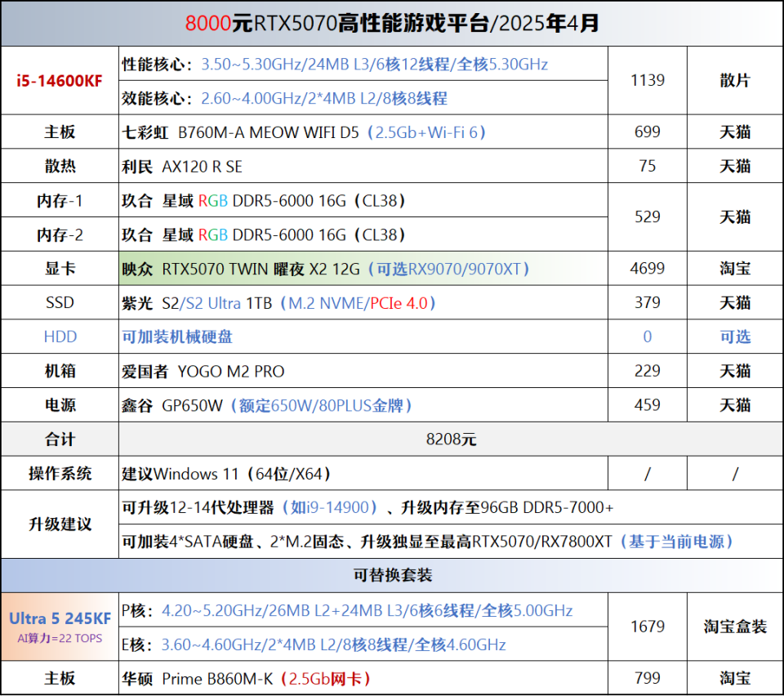Select the cooler price 75
Viewport: 784px width, 696px height.
point(648,166)
